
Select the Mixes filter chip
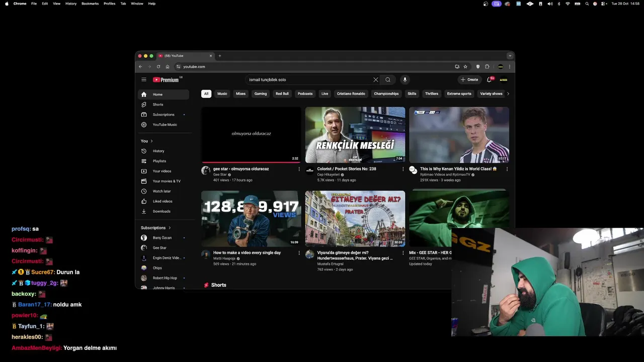[241, 94]
